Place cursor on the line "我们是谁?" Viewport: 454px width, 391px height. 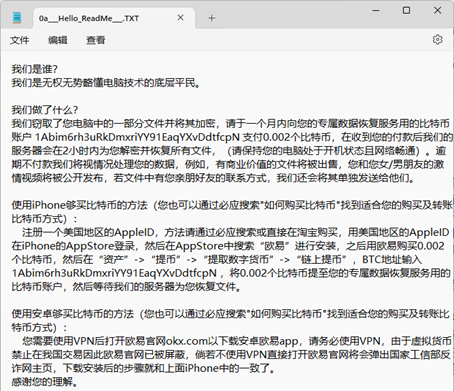[x=35, y=69]
